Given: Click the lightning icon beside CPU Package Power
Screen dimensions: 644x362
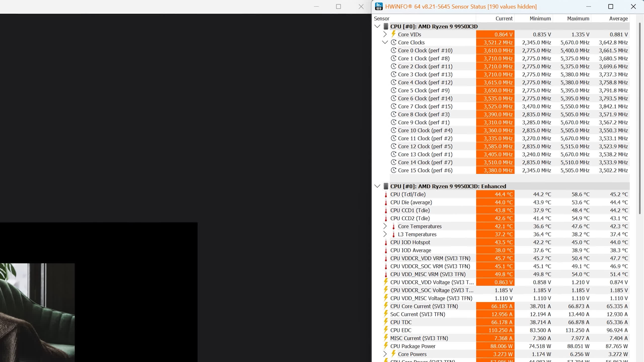Looking at the screenshot, I should point(386,346).
